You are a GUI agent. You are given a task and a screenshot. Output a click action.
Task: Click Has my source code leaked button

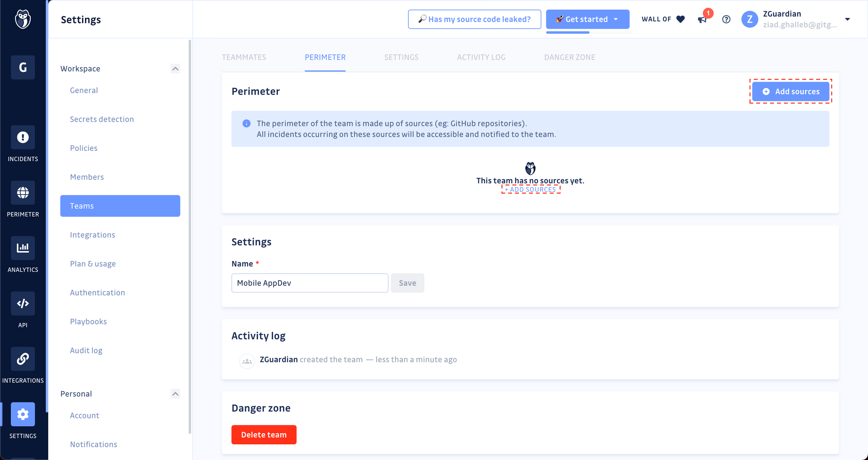[x=474, y=19]
